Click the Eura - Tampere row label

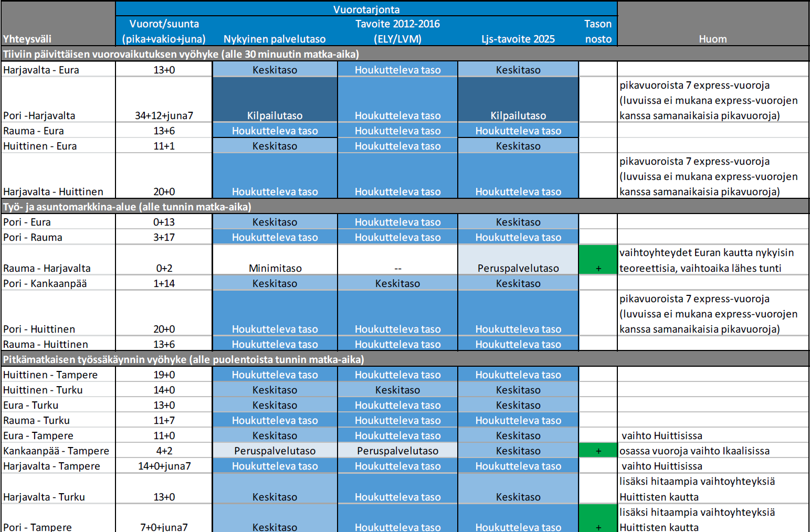(x=38, y=435)
